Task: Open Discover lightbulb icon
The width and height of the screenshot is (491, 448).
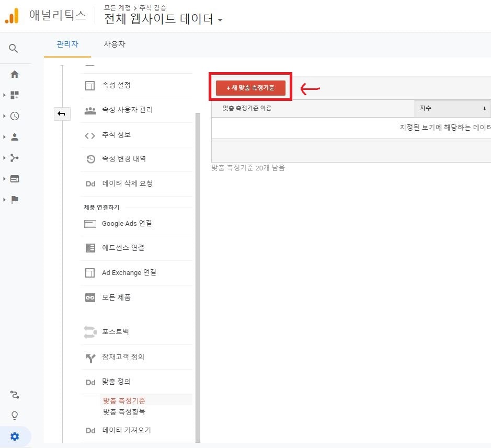Action: tap(15, 415)
